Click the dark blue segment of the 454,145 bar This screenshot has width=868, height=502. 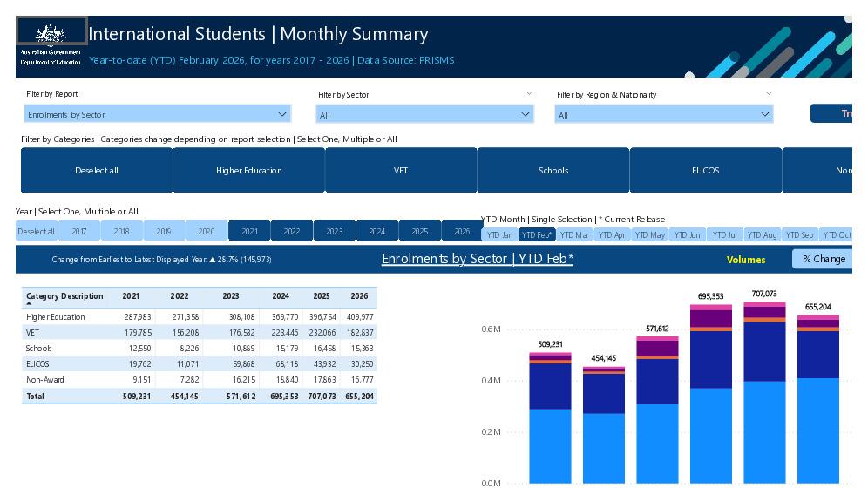[x=604, y=394]
